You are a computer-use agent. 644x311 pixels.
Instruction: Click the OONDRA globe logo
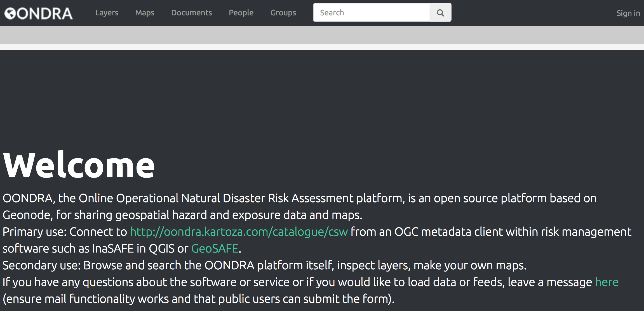coord(39,13)
